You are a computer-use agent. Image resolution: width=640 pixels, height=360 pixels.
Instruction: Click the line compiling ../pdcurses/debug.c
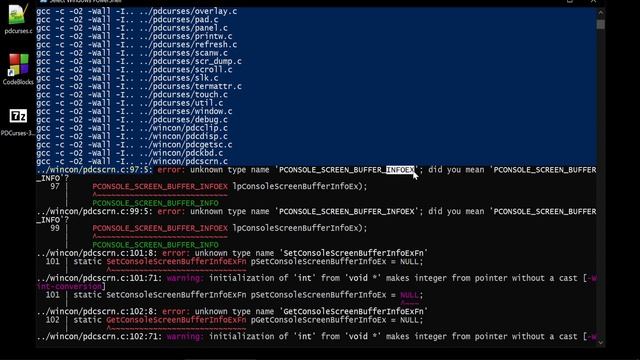click(x=132, y=120)
